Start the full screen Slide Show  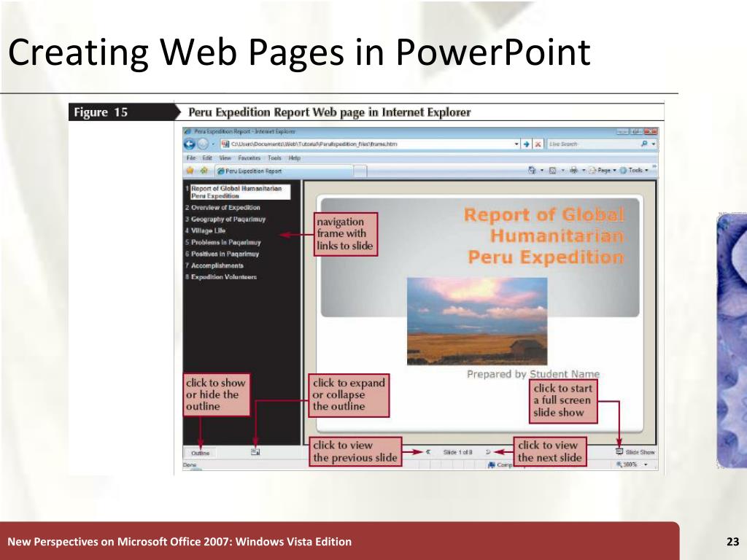pos(635,452)
